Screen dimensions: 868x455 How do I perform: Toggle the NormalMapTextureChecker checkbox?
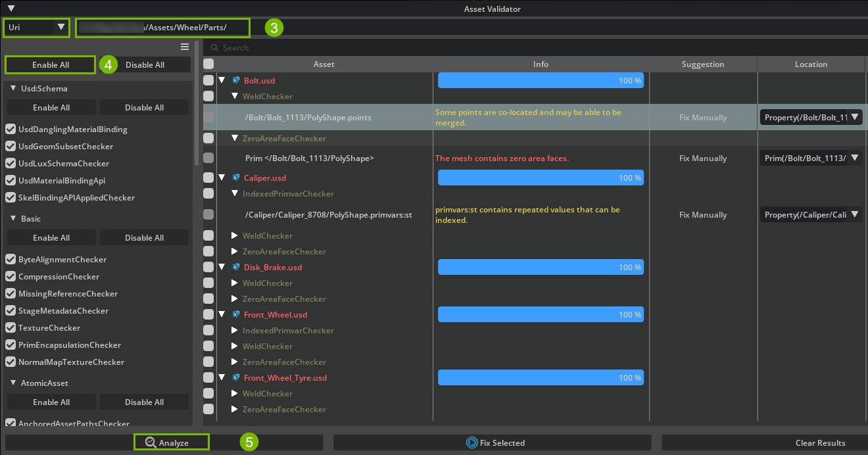[11, 362]
